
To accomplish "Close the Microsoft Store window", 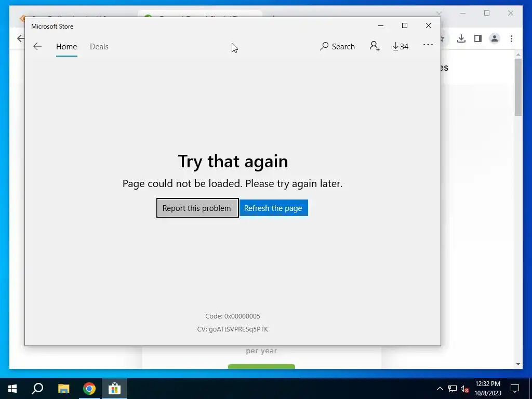I will point(429,26).
